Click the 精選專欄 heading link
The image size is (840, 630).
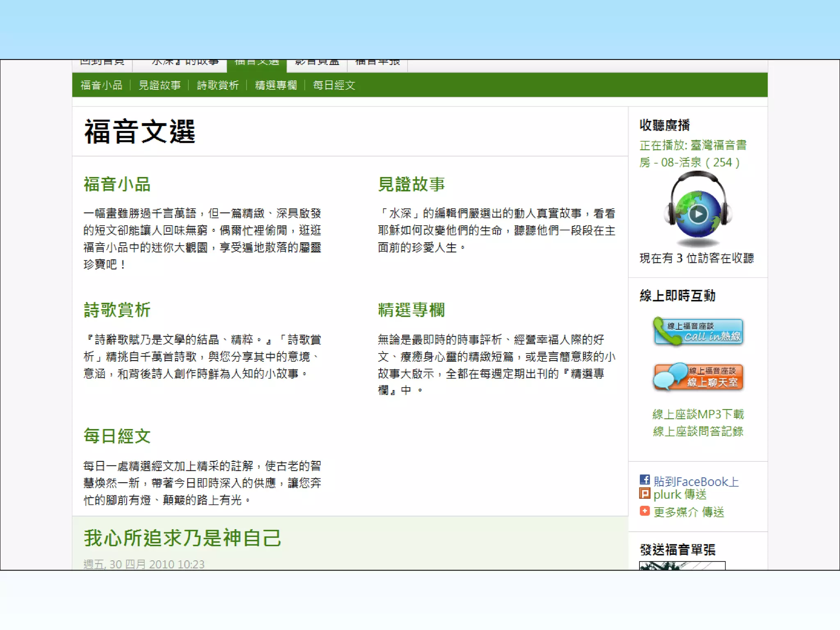(411, 310)
